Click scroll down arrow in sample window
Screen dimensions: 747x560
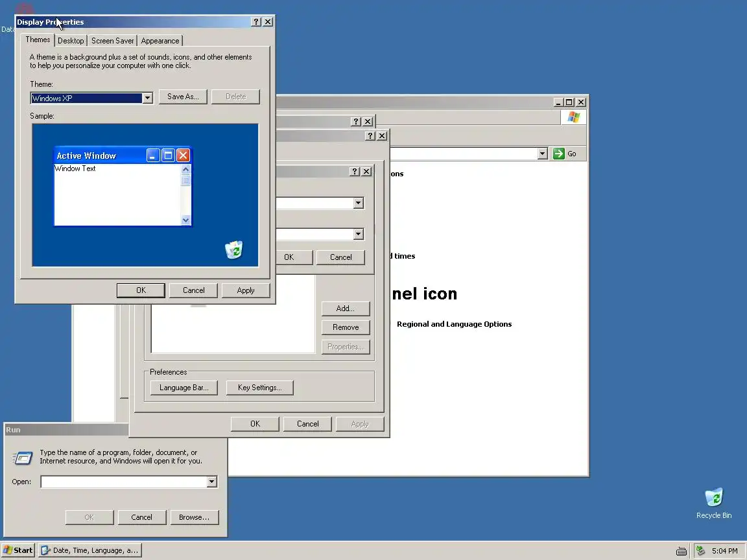coord(186,220)
